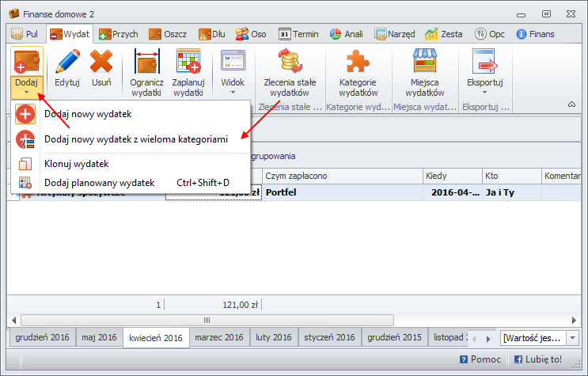The width and height of the screenshot is (588, 376).
Task: Open Ogranicz wydatki filter tool
Action: [x=146, y=63]
